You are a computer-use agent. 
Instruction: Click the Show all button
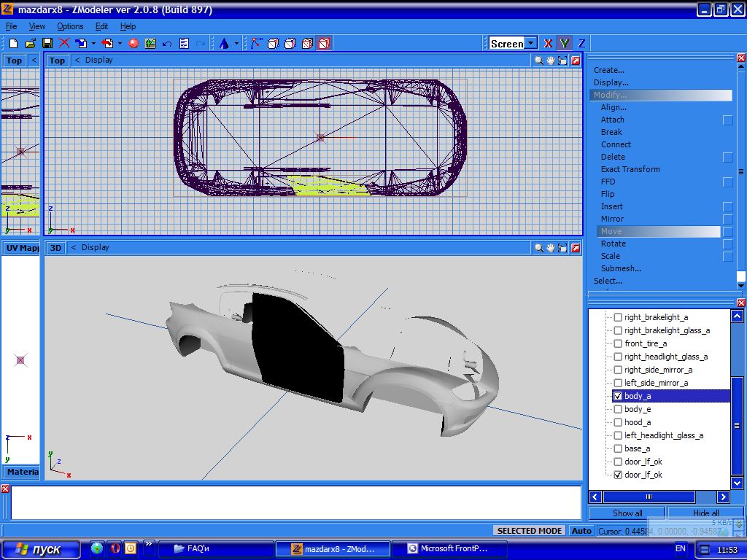pyautogui.click(x=627, y=513)
